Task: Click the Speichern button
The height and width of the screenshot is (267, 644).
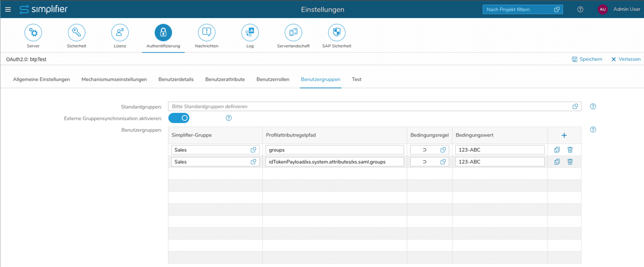Action: click(587, 59)
